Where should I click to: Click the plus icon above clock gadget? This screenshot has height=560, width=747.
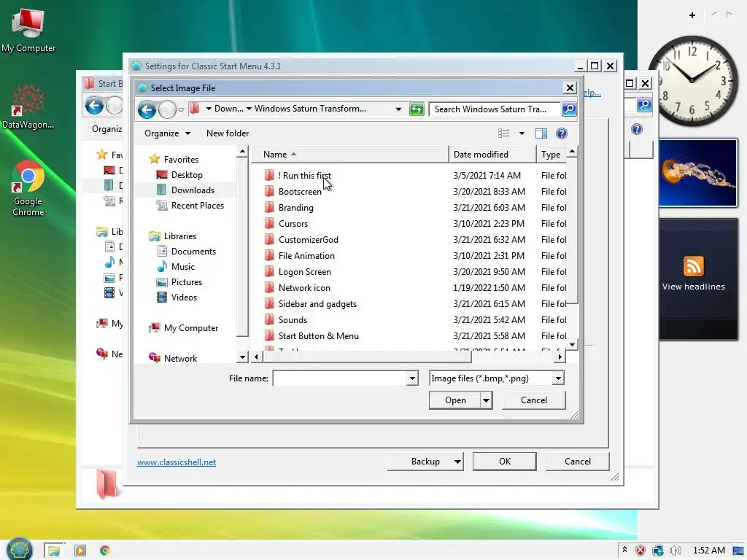(x=692, y=15)
